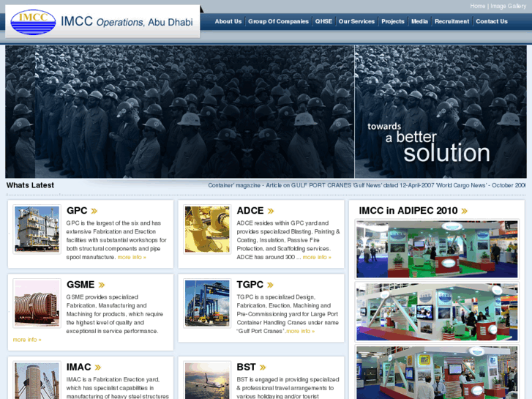
Task: Click the double-arrow icon beside IMAC
Action: coord(98,368)
